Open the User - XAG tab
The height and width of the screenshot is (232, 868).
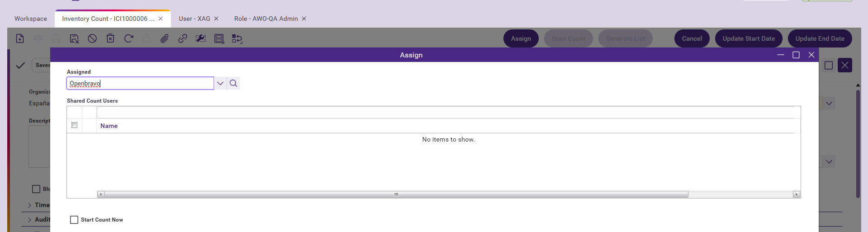(x=194, y=19)
